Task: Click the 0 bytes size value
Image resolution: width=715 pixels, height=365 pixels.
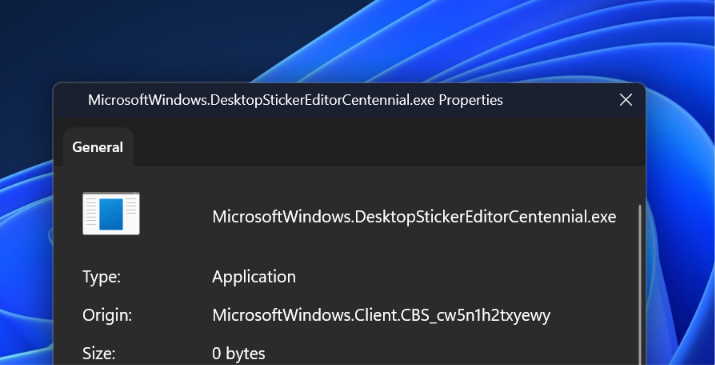Action: [x=238, y=354]
